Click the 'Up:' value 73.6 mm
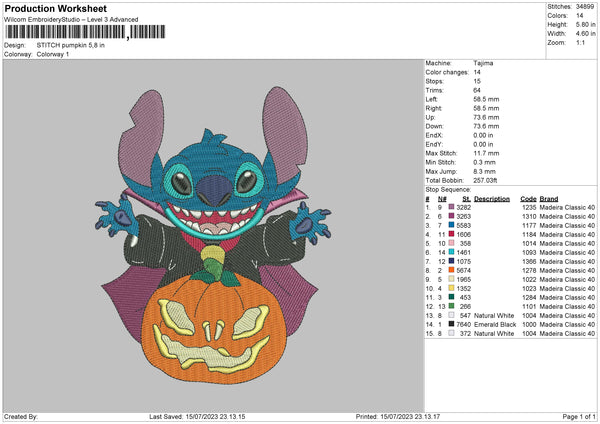Screen dimensions: 600x424 click(x=486, y=117)
